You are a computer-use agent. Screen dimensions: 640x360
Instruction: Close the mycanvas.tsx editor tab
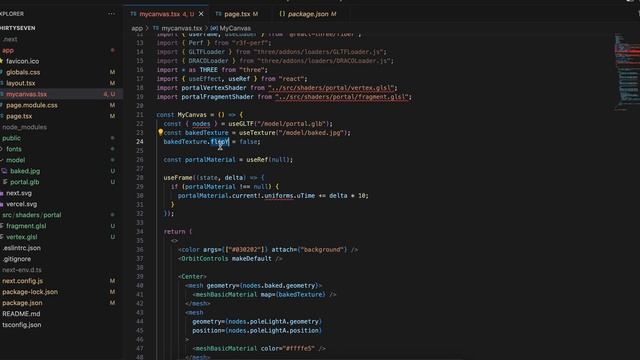click(201, 14)
